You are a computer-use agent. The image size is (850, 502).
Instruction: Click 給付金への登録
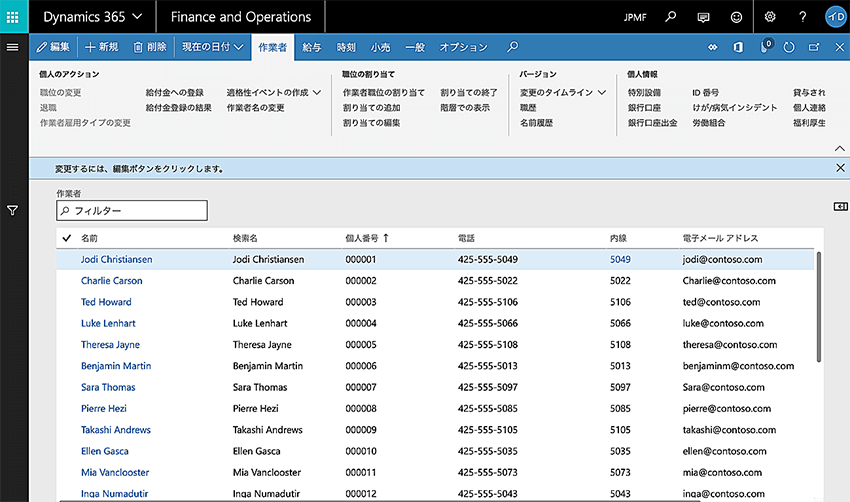(x=175, y=93)
